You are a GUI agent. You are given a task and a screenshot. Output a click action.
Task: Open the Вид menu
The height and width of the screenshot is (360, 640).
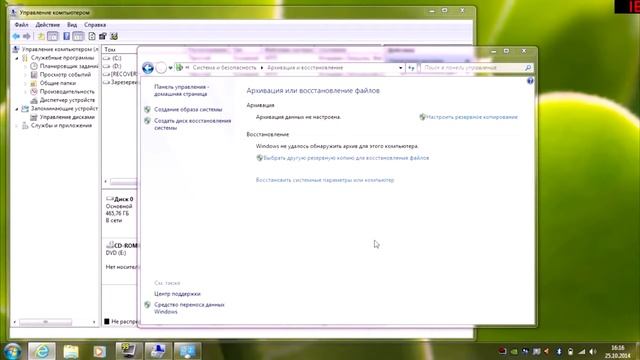tap(72, 25)
